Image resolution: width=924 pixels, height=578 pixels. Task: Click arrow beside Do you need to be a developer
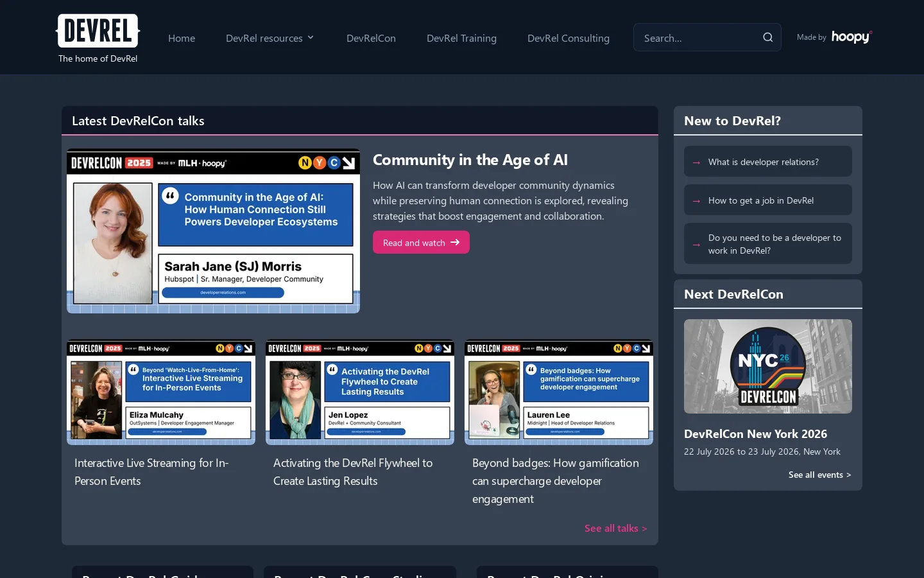pos(696,245)
